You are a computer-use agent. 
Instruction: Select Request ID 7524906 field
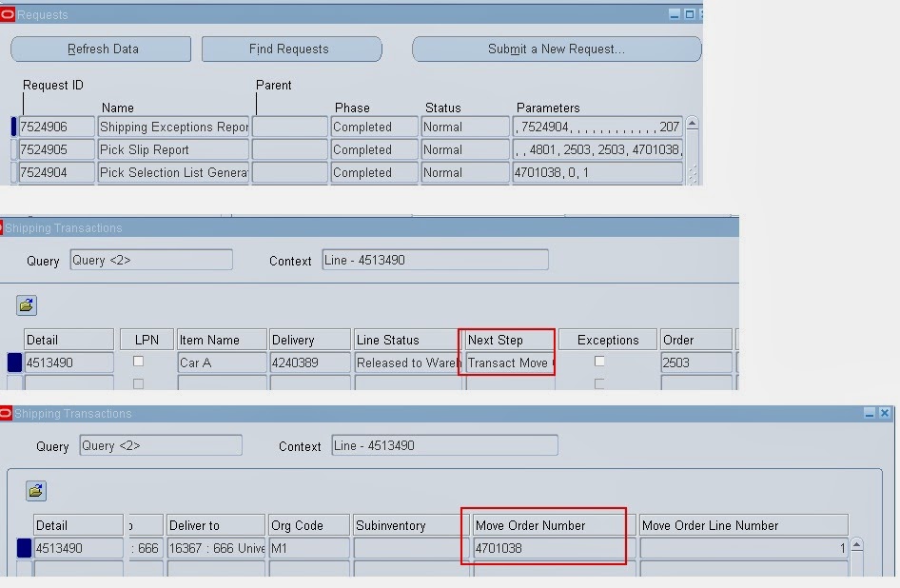coord(56,127)
